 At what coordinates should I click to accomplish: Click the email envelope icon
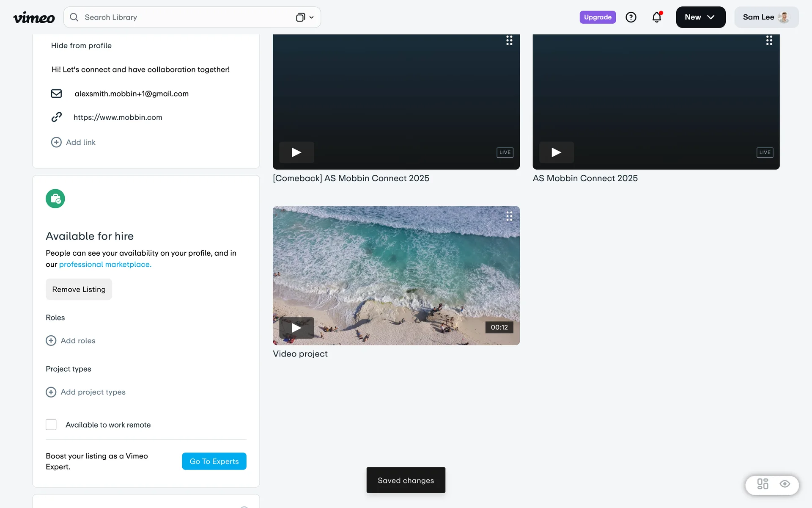coord(56,94)
